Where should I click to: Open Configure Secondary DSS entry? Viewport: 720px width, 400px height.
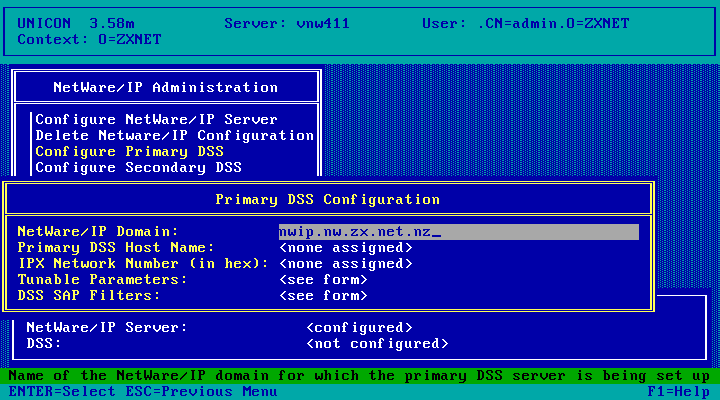point(139,168)
